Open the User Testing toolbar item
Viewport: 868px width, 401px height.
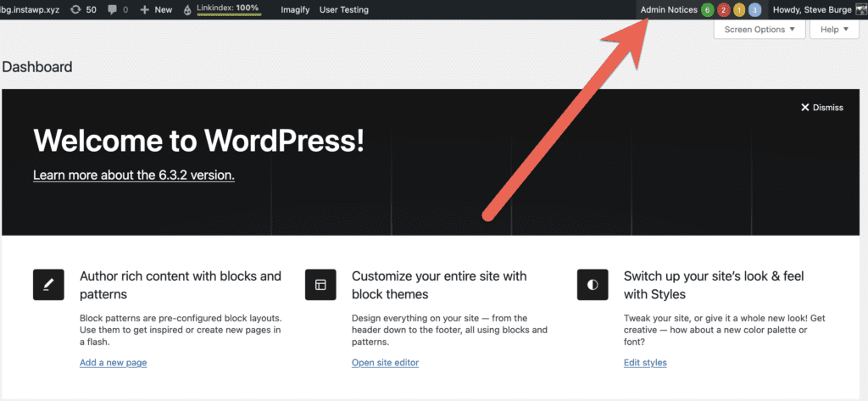[344, 10]
